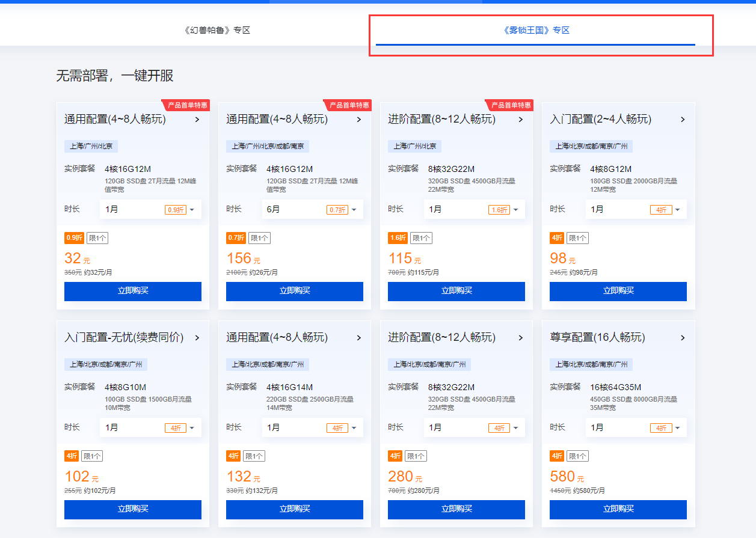The image size is (756, 538).
Task: Click the 产品首单特惠 badge on the 32元 card
Action: [186, 105]
